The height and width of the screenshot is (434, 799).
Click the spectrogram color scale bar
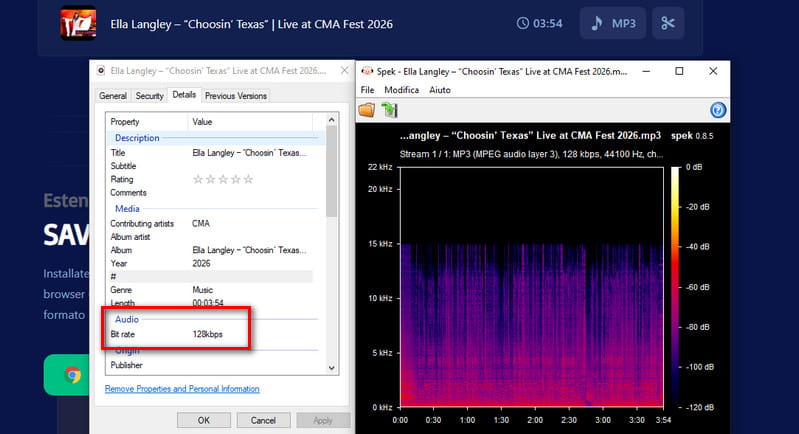coord(675,287)
